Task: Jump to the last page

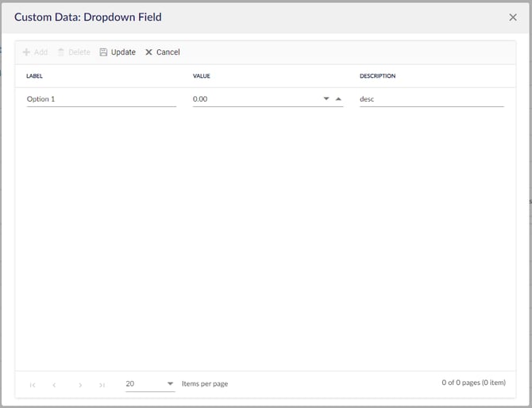Action: tap(102, 385)
